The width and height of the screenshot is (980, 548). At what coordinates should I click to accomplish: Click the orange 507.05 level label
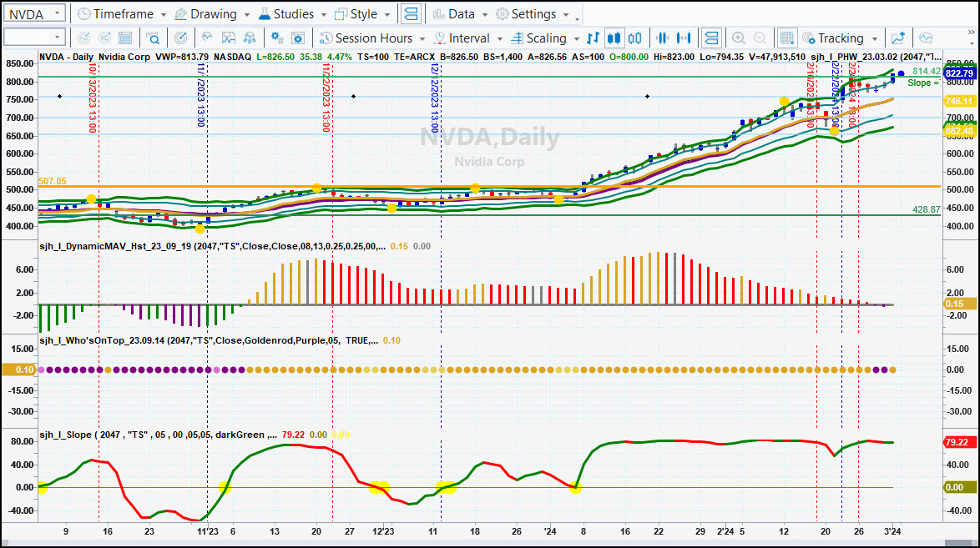(53, 181)
